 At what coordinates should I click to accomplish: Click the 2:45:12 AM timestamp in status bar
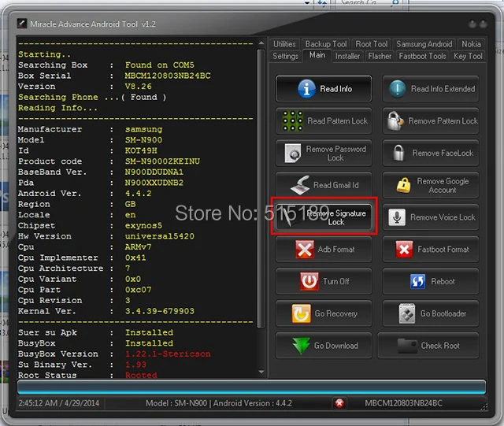[x=59, y=403]
